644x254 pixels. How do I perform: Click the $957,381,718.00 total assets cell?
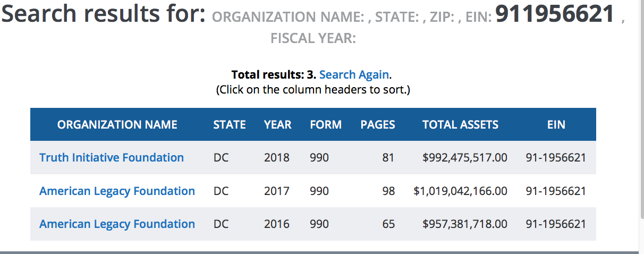click(464, 225)
